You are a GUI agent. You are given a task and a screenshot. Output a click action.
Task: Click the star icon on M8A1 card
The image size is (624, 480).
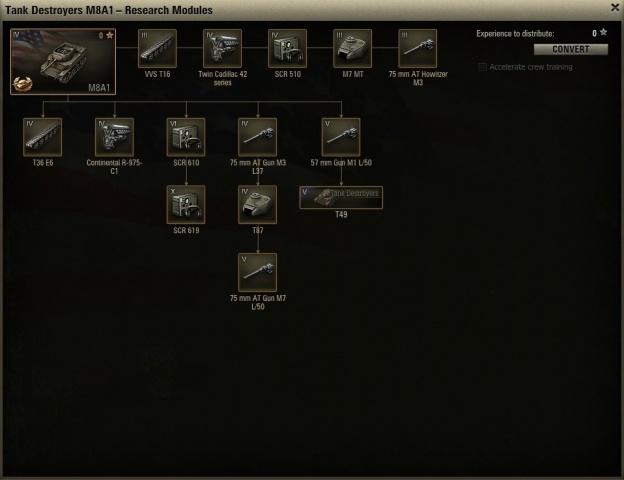click(x=109, y=35)
